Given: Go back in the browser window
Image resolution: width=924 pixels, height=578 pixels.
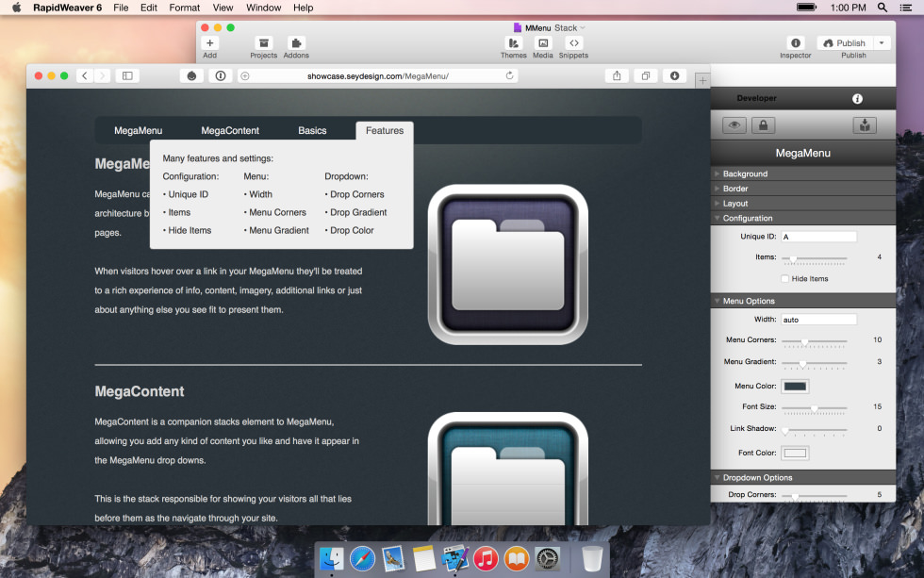Looking at the screenshot, I should (85, 75).
